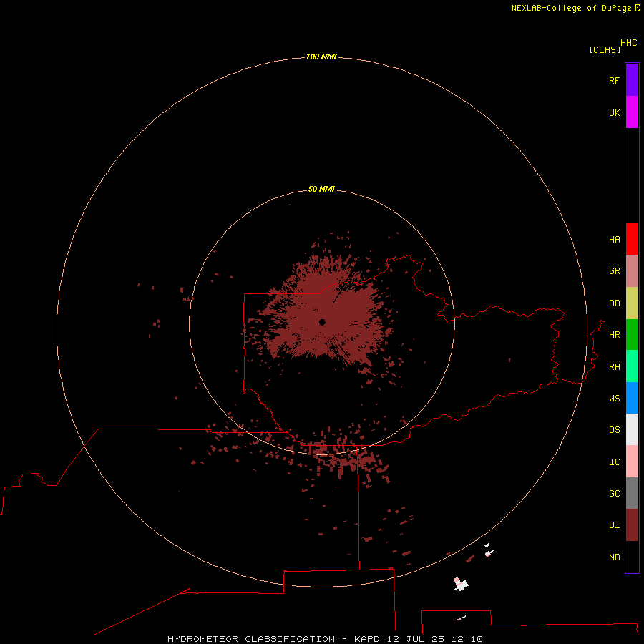Click the [CLAS] units label
This screenshot has width=644, height=644.
(605, 49)
